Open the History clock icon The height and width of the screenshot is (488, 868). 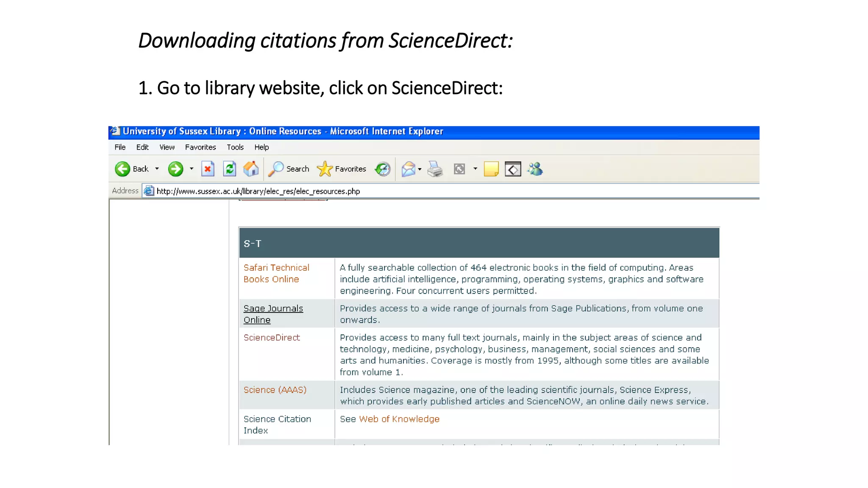pos(383,169)
